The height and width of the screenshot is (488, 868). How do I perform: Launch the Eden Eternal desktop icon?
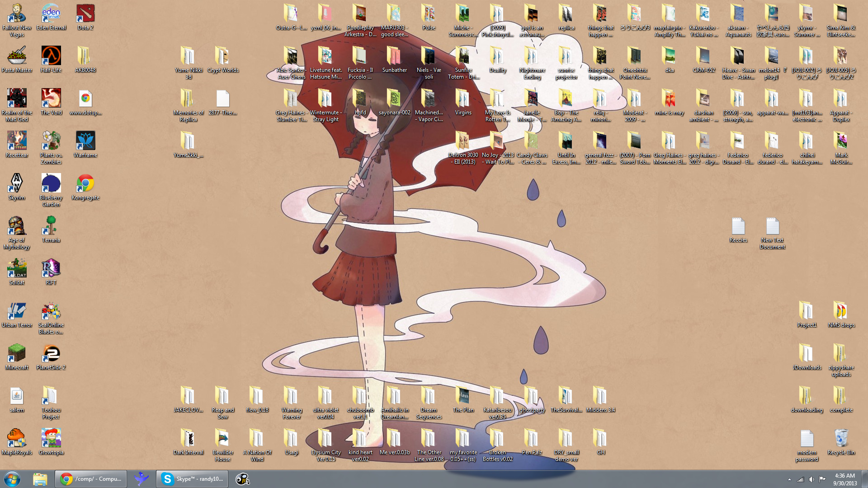coord(51,17)
